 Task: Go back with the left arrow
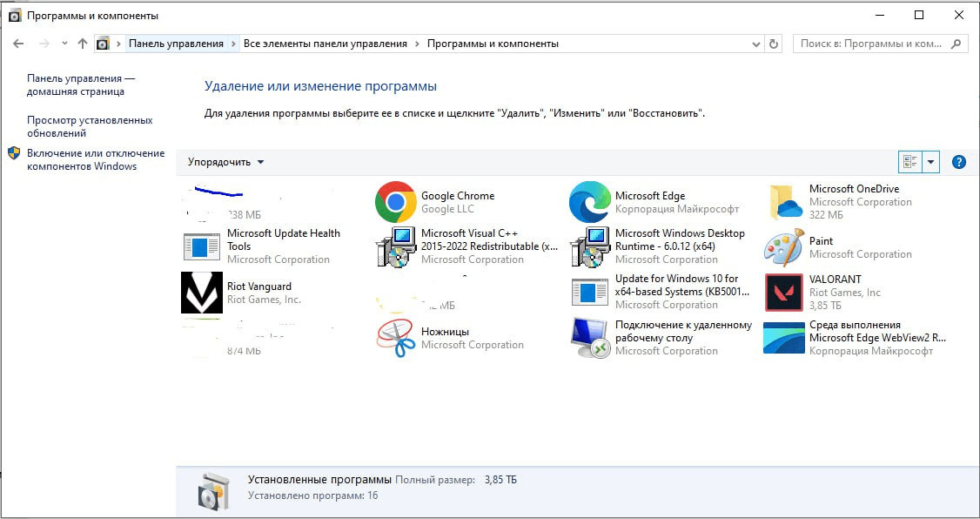18,44
